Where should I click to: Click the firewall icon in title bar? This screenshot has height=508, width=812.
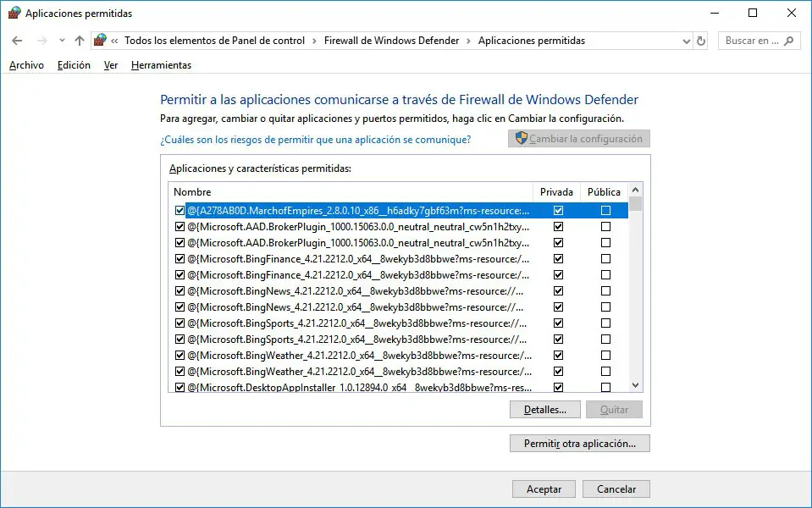[14, 14]
